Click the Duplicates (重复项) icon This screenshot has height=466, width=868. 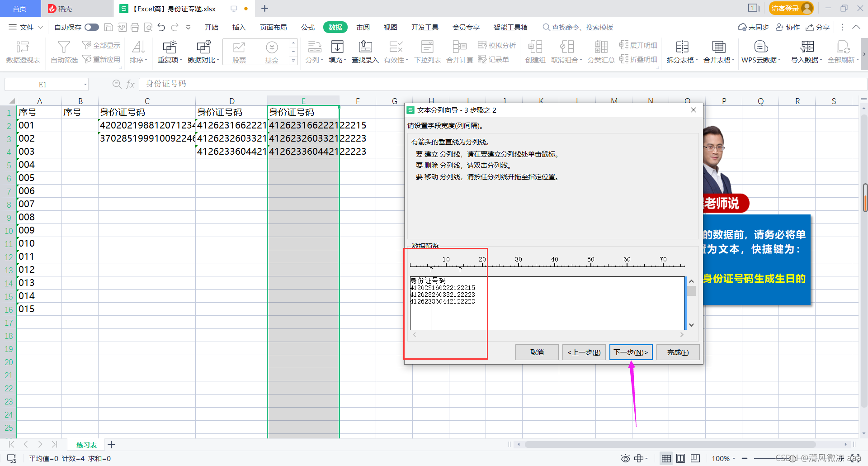click(x=170, y=47)
